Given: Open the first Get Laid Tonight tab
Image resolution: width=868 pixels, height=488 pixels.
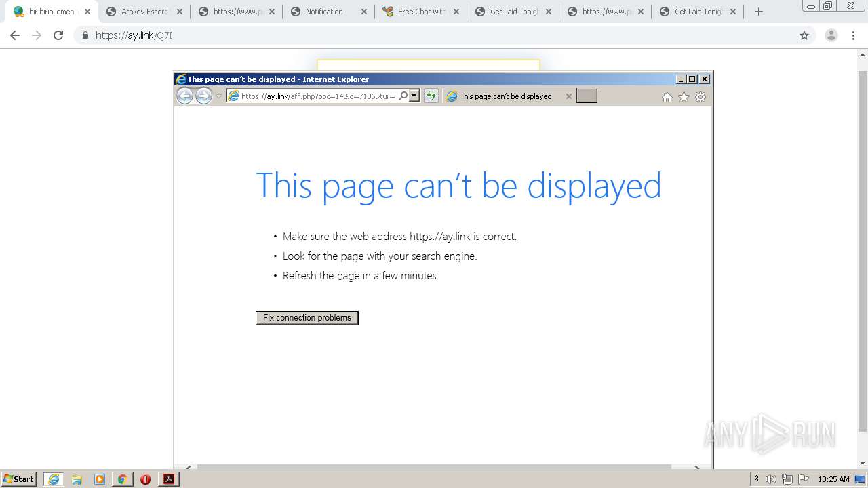Looking at the screenshot, I should (514, 12).
